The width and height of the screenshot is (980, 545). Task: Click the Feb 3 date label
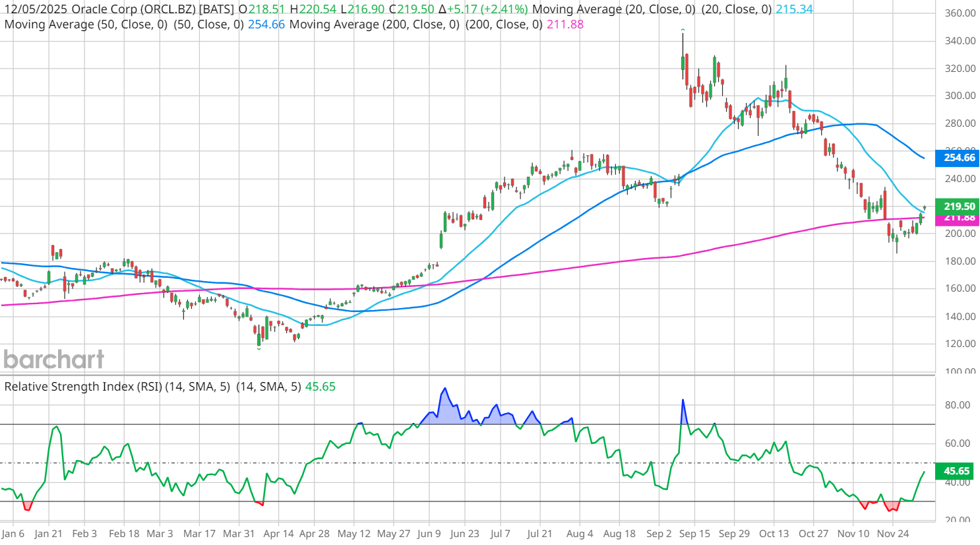click(x=84, y=534)
